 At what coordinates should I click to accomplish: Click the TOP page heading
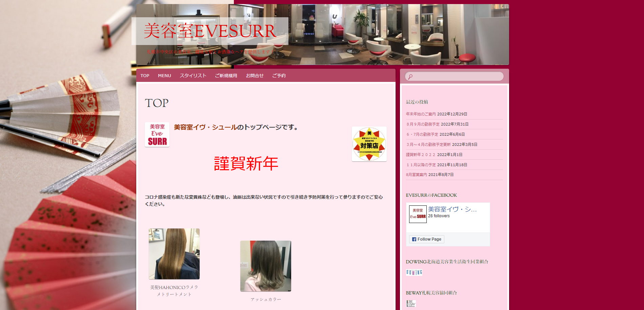click(157, 103)
